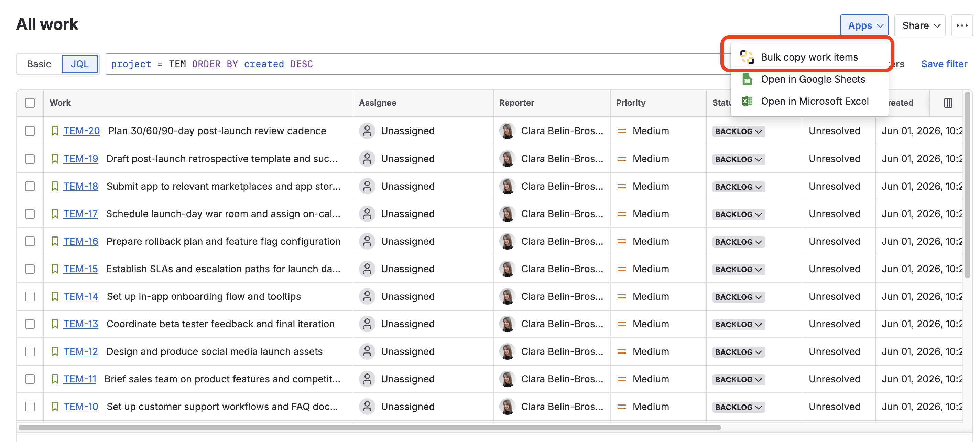This screenshot has height=442, width=980.
Task: Click the Medium priority icon for TEM-12
Action: pos(621,351)
